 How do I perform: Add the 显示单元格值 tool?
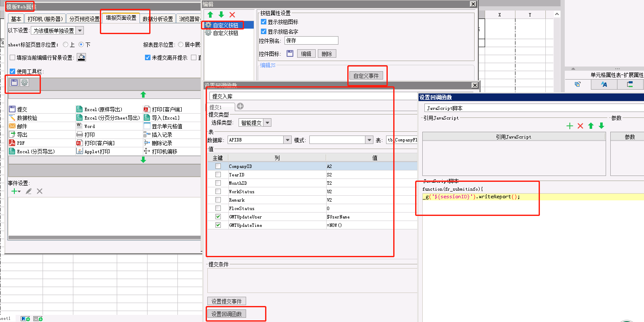click(163, 126)
